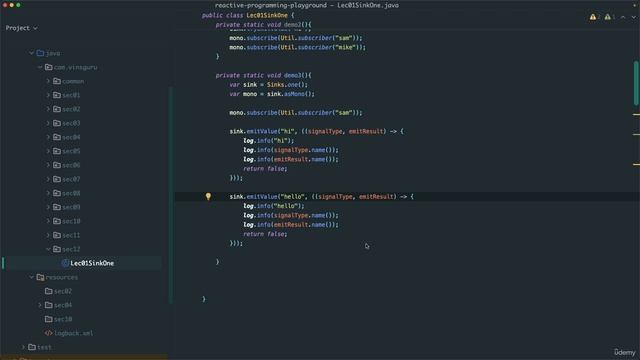The width and height of the screenshot is (640, 360).
Task: Select the logback.xml tree item
Action: 73,333
